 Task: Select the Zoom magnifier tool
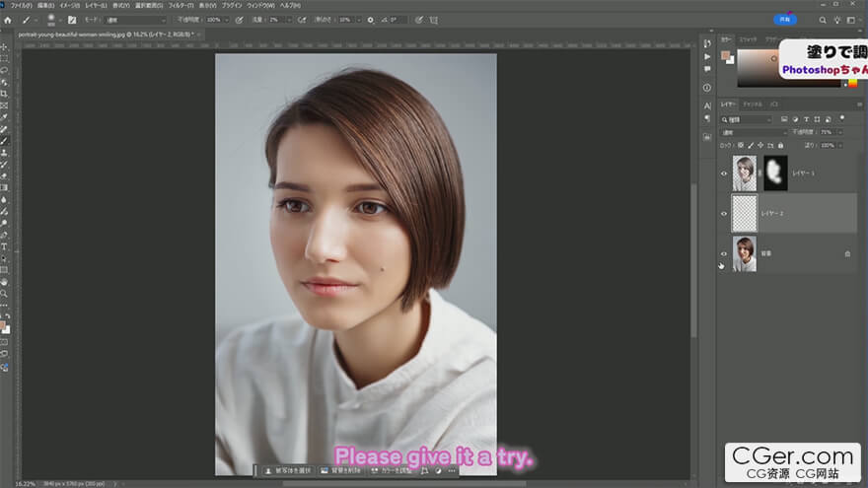click(x=5, y=293)
